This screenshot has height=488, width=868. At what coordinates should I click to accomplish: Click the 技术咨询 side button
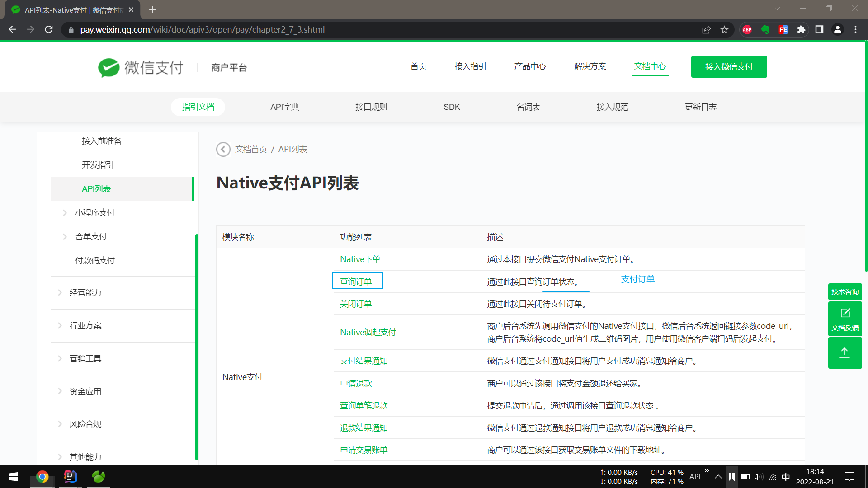pyautogui.click(x=844, y=292)
